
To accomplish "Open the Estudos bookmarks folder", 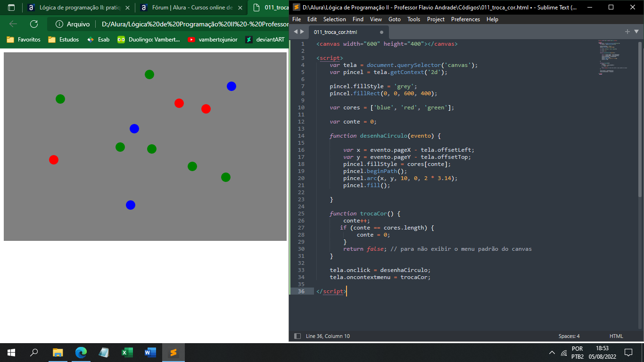I will click(x=64, y=40).
